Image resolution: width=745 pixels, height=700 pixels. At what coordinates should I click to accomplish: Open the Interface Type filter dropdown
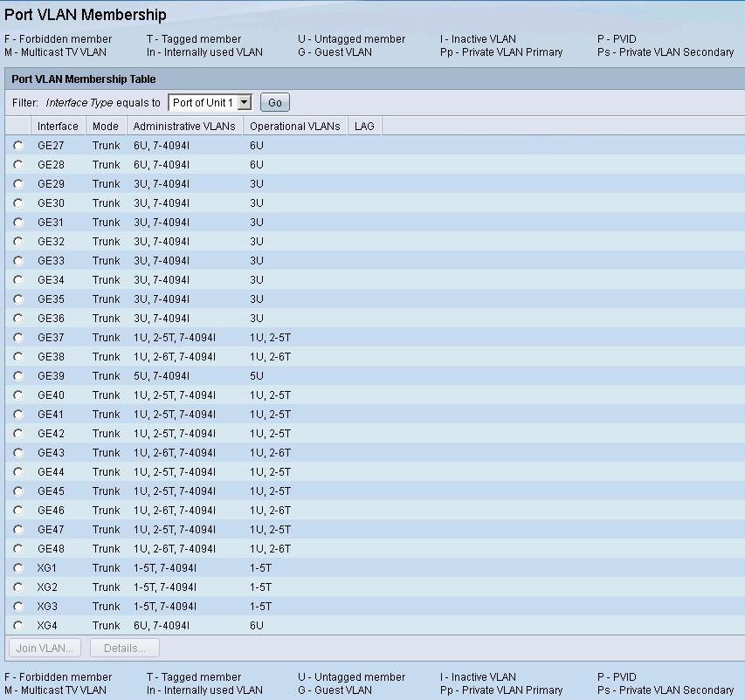click(210, 103)
